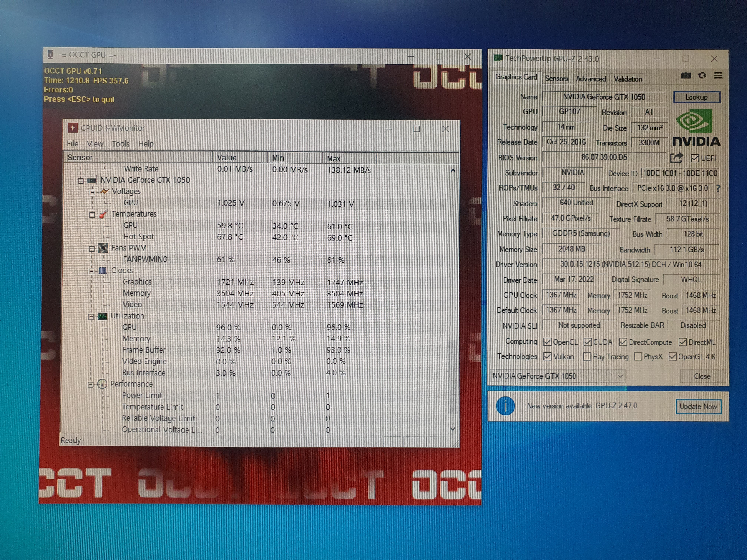The image size is (747, 560).
Task: Click the BIOS Version field
Action: coord(604,157)
